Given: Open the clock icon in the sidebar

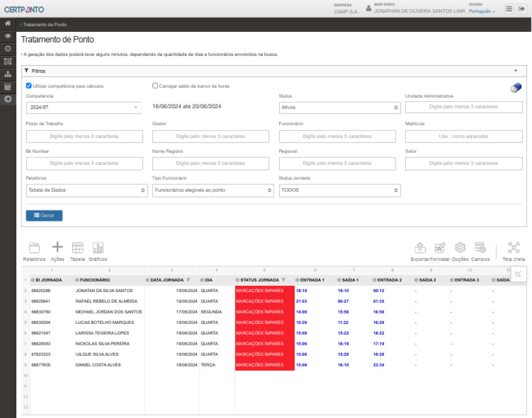Looking at the screenshot, I should pos(8,48).
